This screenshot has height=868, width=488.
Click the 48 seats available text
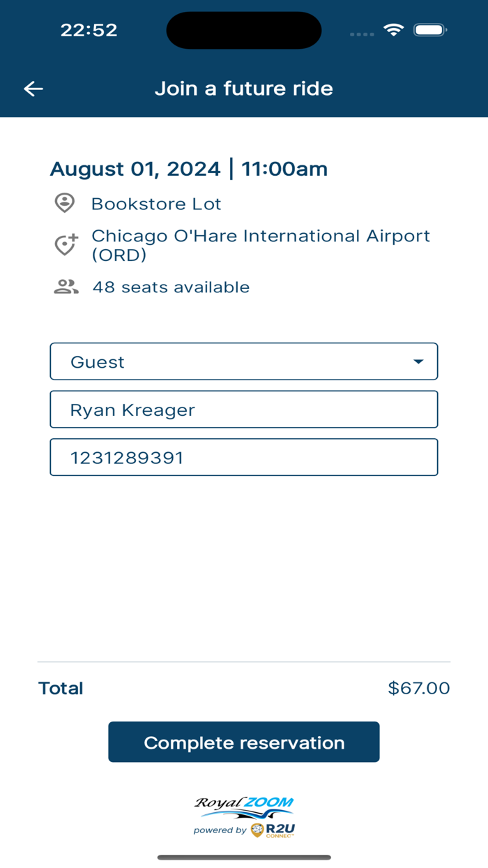(171, 287)
